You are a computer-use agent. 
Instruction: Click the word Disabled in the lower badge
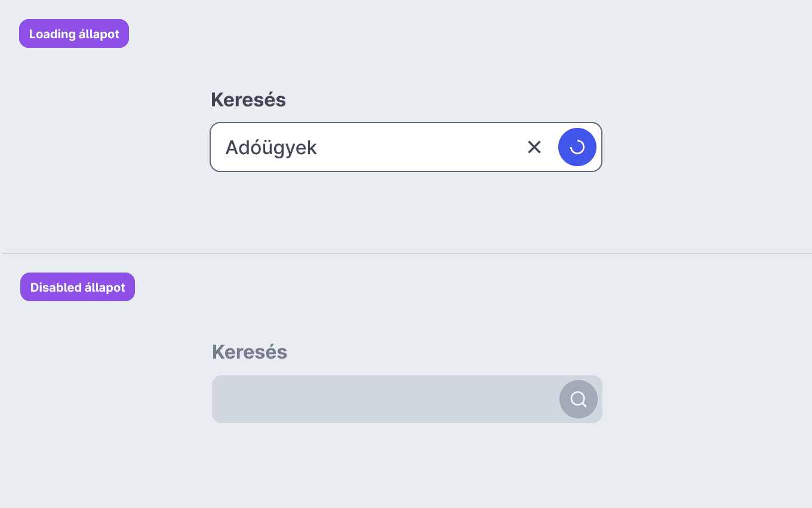coord(56,287)
